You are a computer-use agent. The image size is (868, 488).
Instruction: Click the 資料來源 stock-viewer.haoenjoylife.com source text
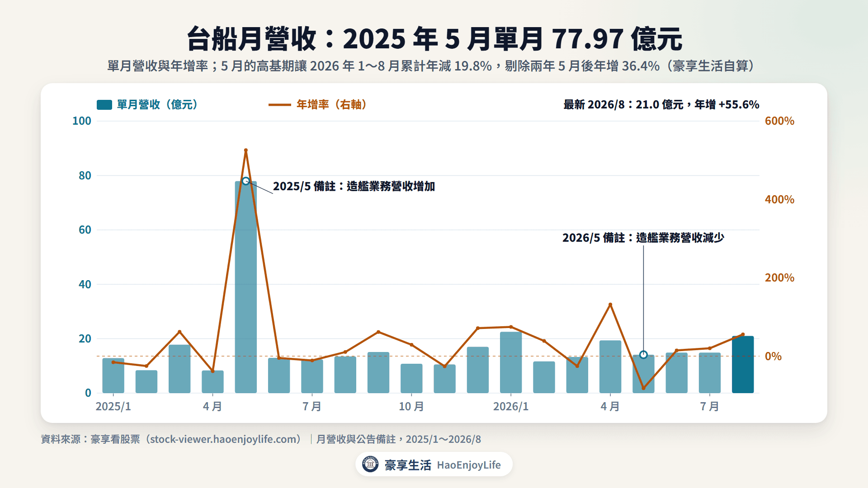[172, 439]
